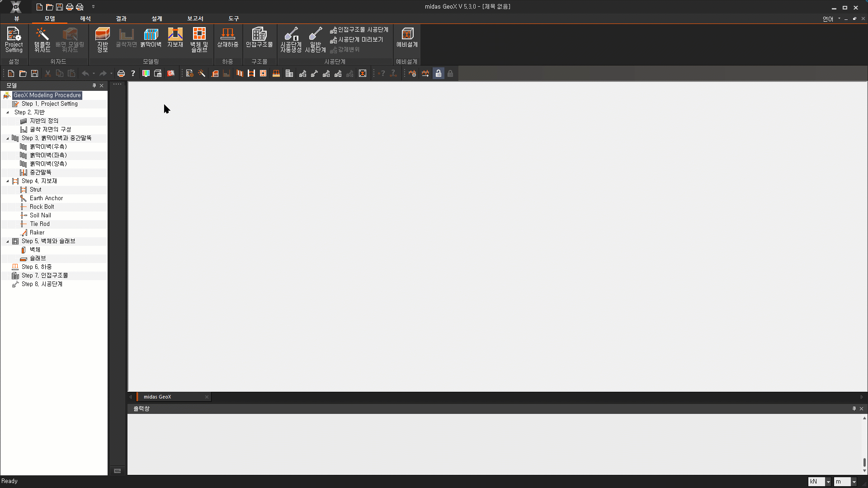This screenshot has height=488, width=868.
Task: Pin the 모델 panel
Action: click(x=94, y=85)
